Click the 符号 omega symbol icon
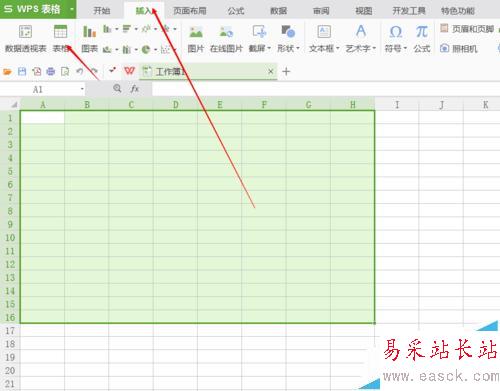Viewport: 500px width, 391px height. point(396,32)
